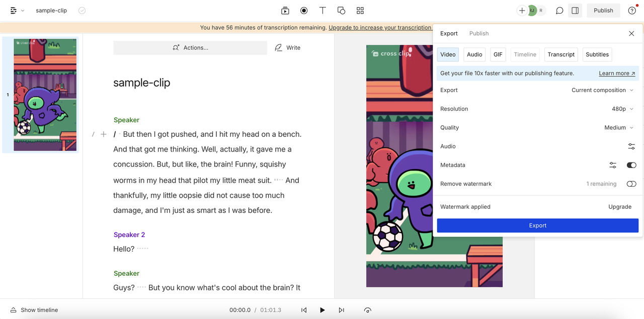Select the Transcript export format

pyautogui.click(x=561, y=54)
